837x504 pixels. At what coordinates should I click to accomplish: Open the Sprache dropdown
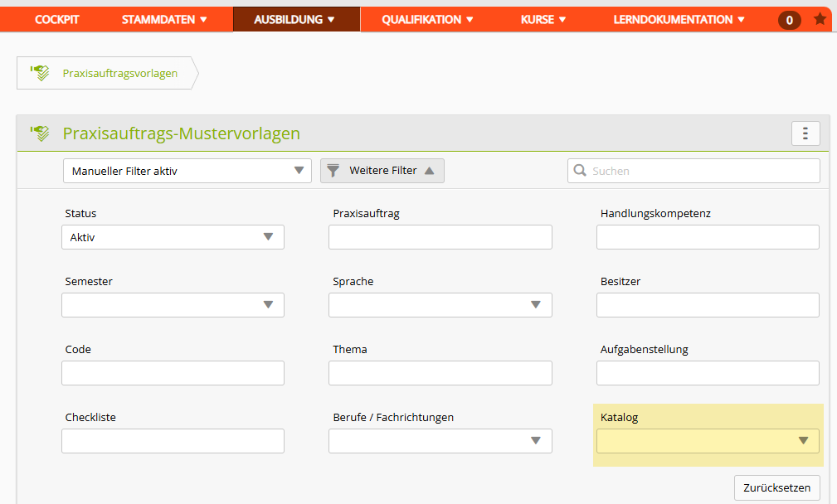click(x=440, y=305)
